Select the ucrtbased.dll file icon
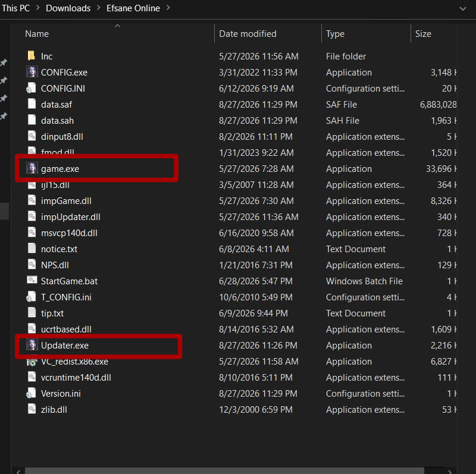Viewport: 476px width, 474px height. tap(32, 329)
